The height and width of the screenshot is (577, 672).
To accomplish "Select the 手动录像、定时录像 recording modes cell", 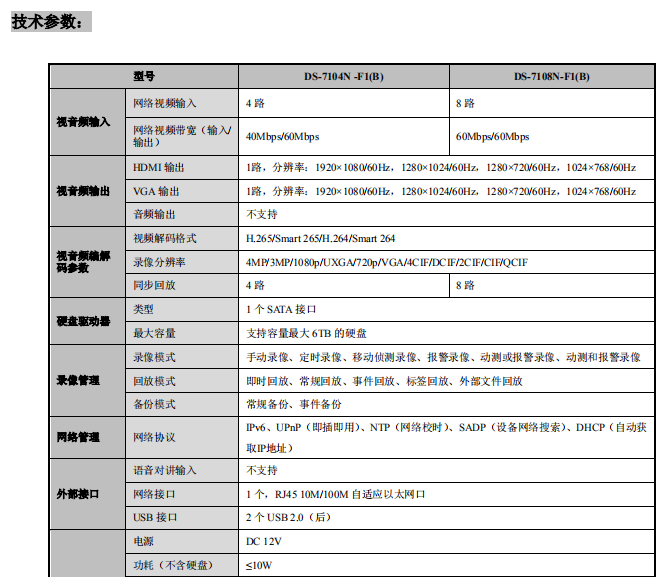I will coord(447,357).
